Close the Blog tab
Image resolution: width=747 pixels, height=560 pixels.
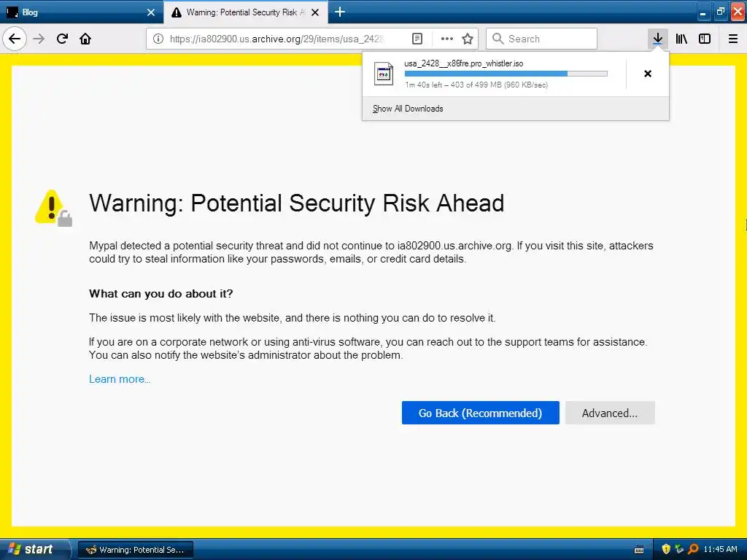pos(151,12)
